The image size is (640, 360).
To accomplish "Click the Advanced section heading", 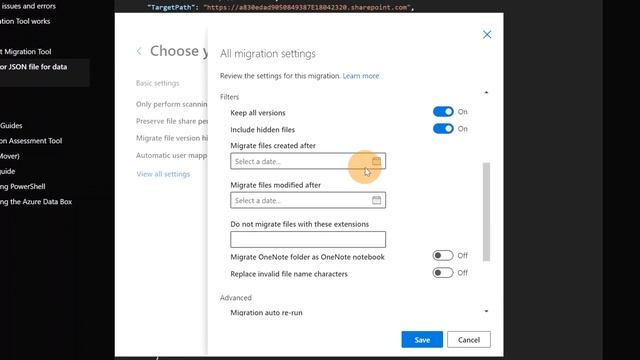I will pyautogui.click(x=236, y=298).
